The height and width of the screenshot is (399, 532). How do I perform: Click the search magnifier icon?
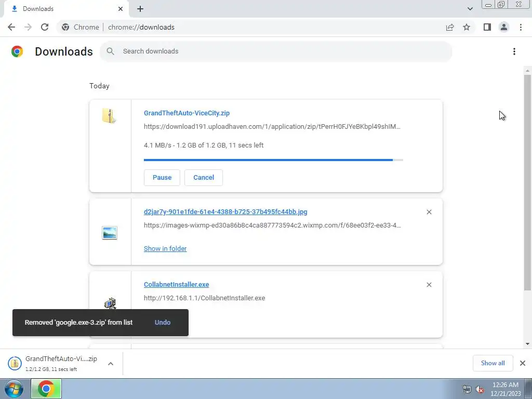[110, 51]
